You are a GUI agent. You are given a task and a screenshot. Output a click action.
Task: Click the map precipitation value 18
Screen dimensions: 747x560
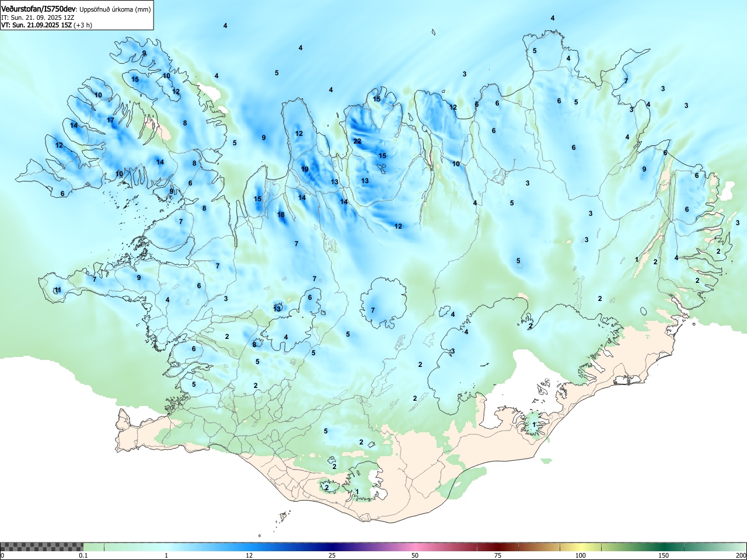pos(281,215)
